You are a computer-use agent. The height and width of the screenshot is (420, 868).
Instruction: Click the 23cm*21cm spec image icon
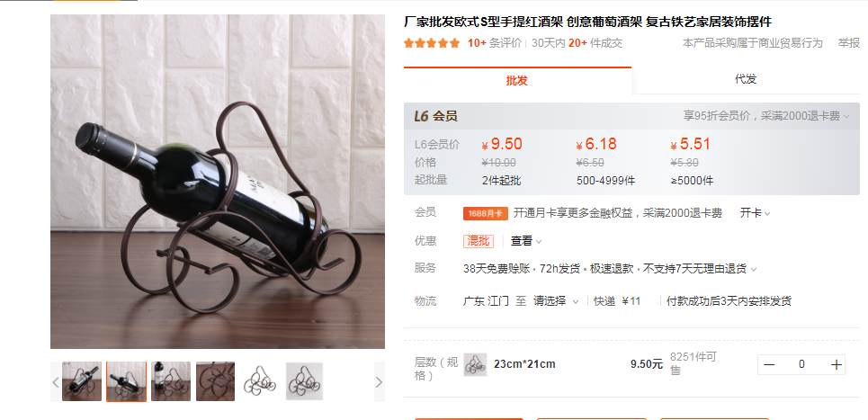coord(475,364)
